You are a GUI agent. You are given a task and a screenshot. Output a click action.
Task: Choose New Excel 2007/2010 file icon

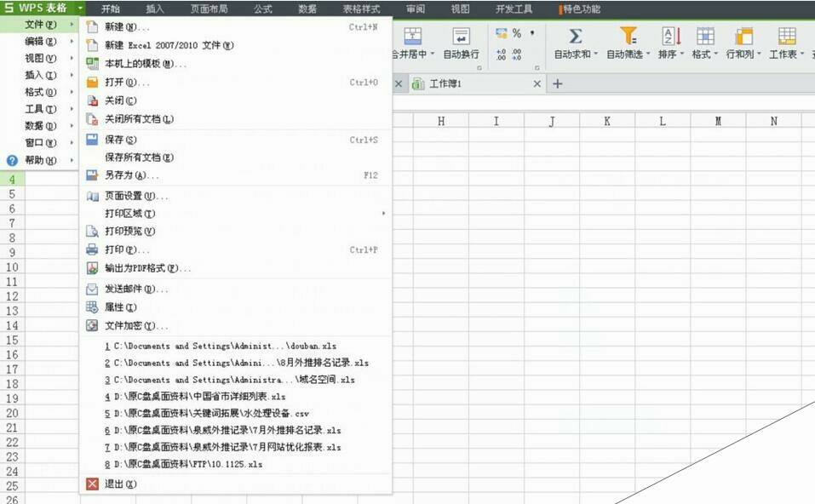[92, 45]
